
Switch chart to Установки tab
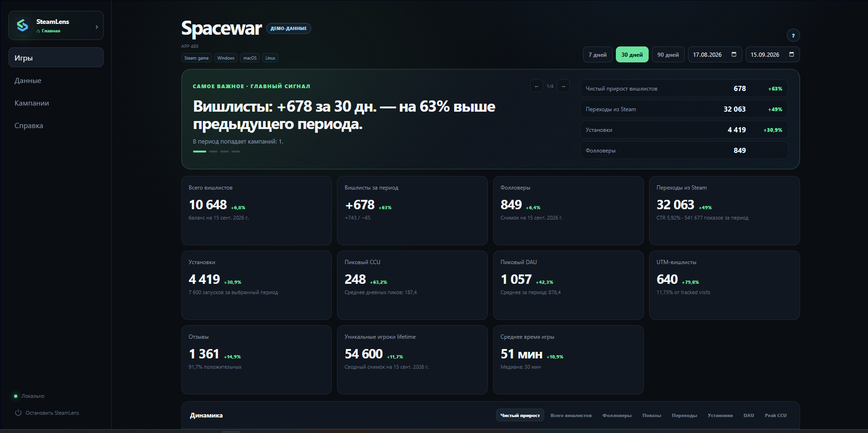[720, 415]
